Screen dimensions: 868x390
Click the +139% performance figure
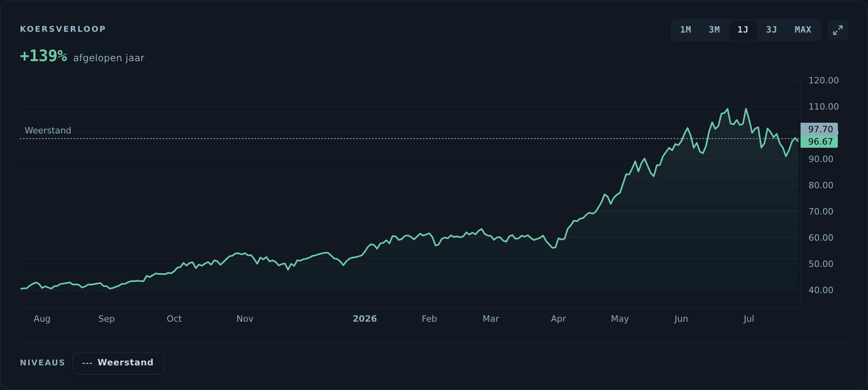(x=44, y=56)
